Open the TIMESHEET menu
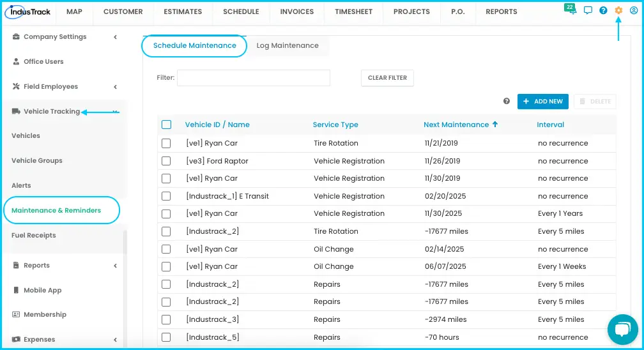This screenshot has height=350, width=644. tap(353, 11)
